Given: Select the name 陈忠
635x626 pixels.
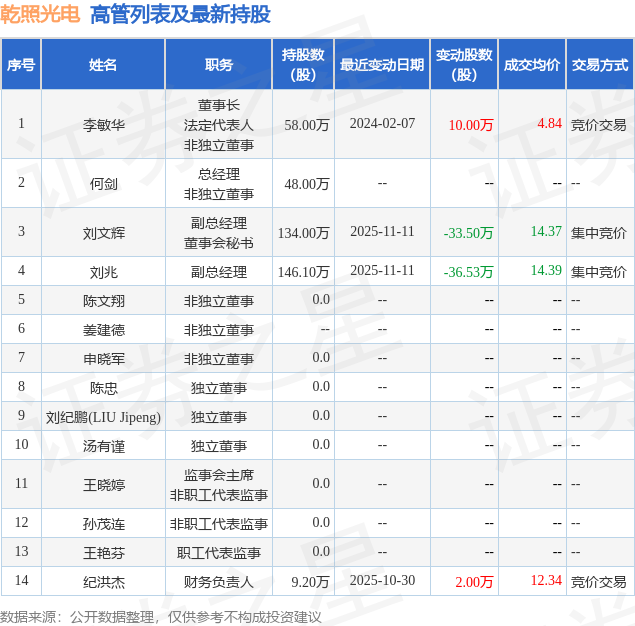Looking at the screenshot, I should pos(104,388).
